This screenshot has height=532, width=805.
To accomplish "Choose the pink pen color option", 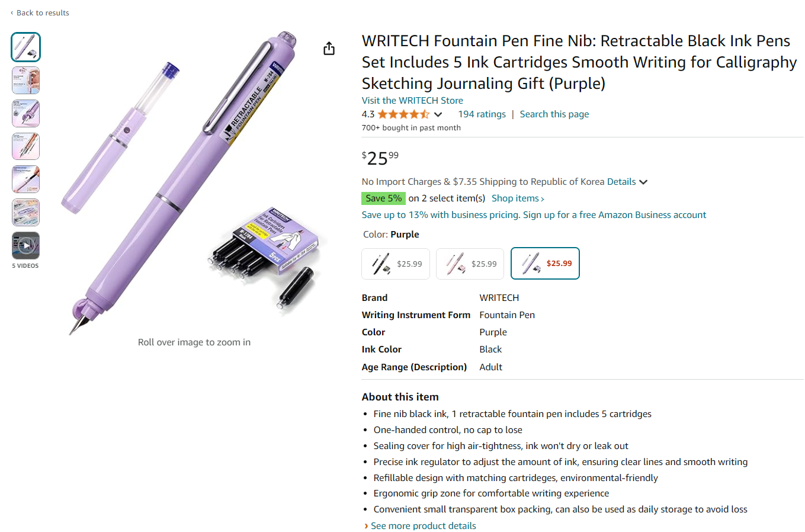I will point(470,264).
